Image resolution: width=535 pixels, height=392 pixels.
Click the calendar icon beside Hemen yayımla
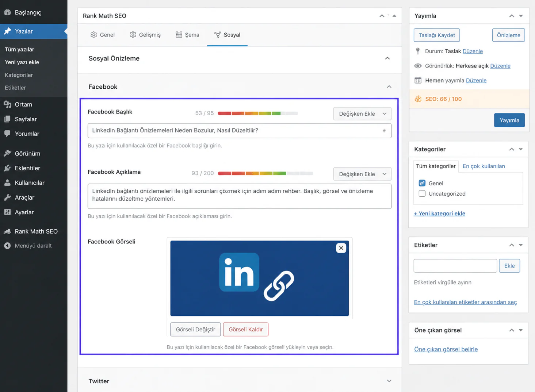418,80
